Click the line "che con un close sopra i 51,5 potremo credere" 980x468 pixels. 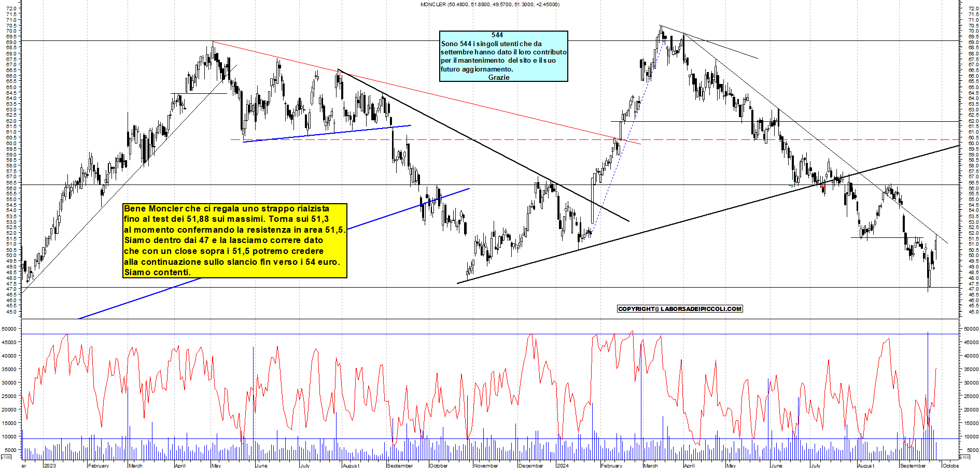pos(223,251)
